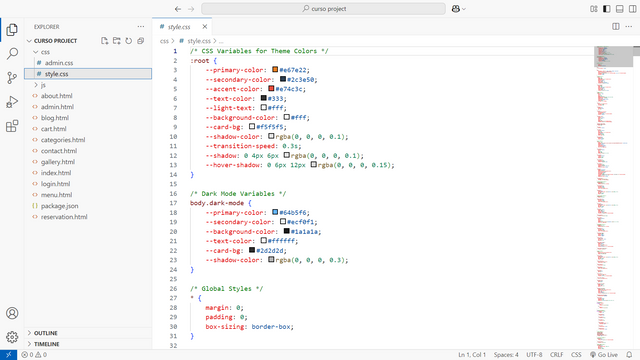The width and height of the screenshot is (640, 360).
Task: Split the editor to the right
Action: pos(616,27)
